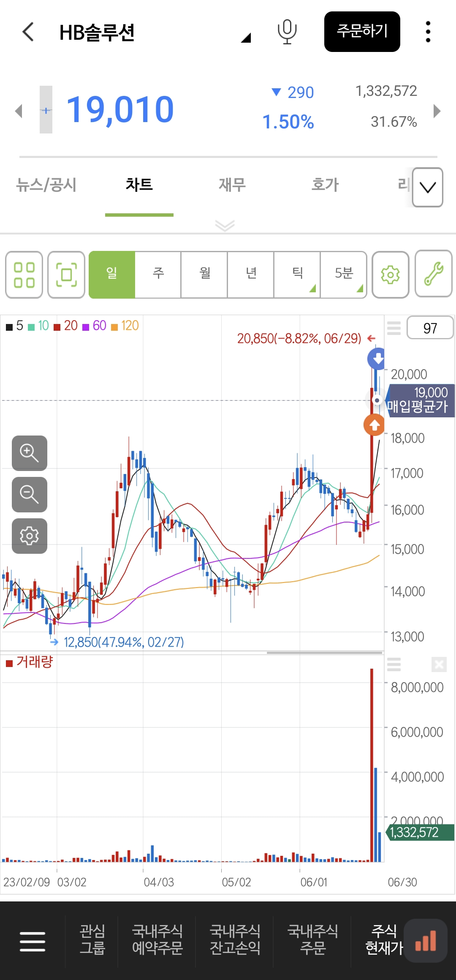Open 관심그룹 in bottom bar
Screen dimensions: 456x980
(92, 940)
